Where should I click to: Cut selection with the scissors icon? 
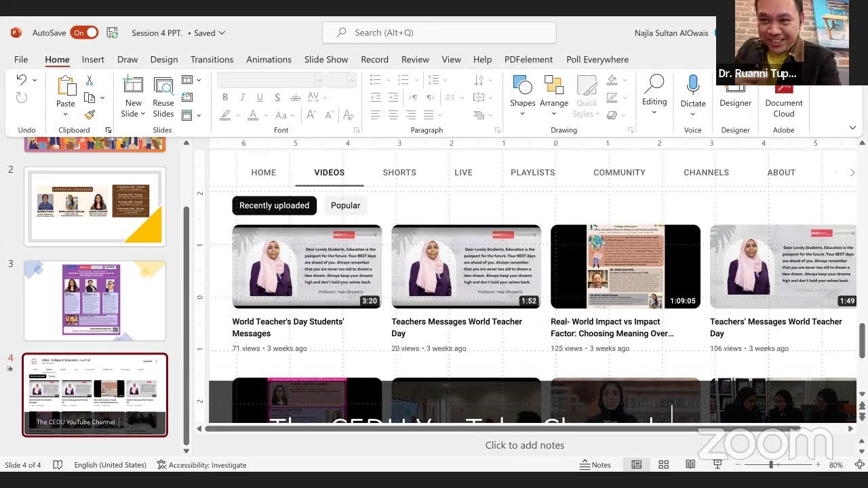pyautogui.click(x=89, y=81)
